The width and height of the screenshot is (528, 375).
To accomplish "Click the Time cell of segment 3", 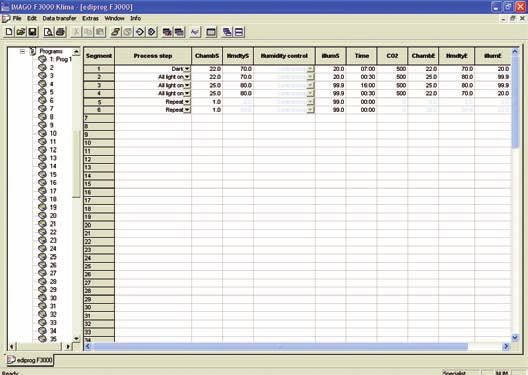I will point(361,85).
